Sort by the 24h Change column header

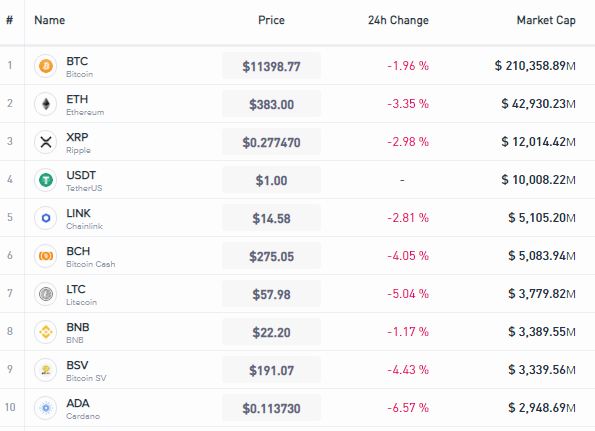[398, 20]
